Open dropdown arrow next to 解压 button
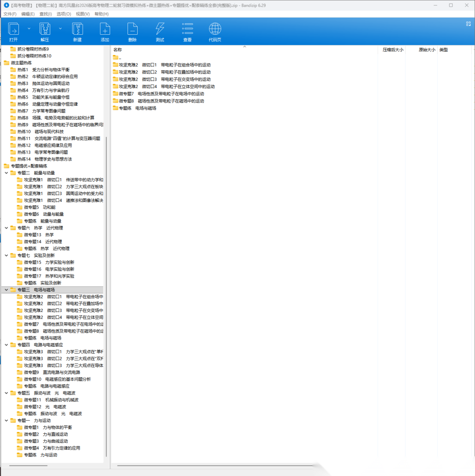Image resolution: width=475 pixels, height=476 pixels. tap(60, 28)
